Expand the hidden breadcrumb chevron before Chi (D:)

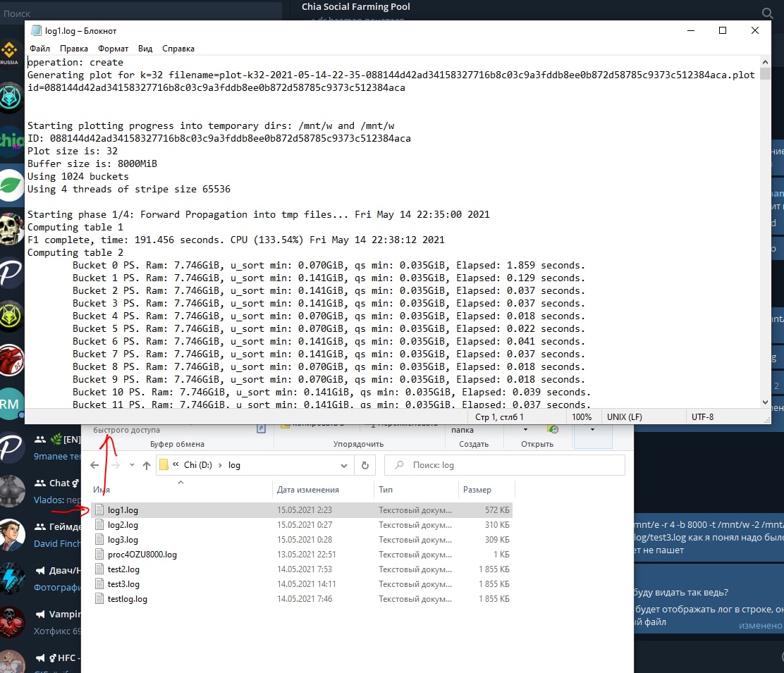[176, 464]
